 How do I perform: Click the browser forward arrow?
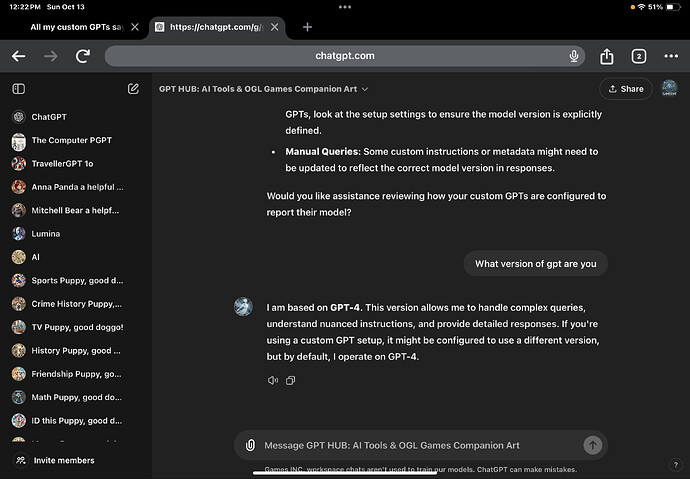tap(51, 56)
